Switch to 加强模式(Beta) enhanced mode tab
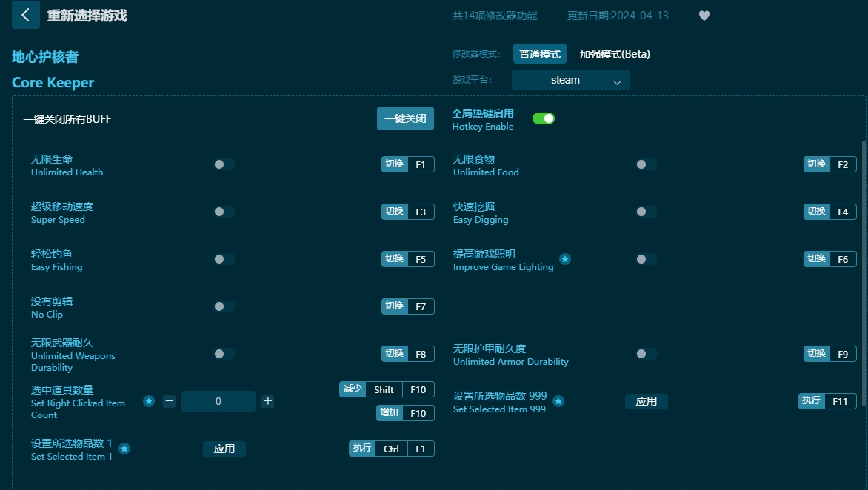Screen dimensions: 868x490 pos(615,54)
